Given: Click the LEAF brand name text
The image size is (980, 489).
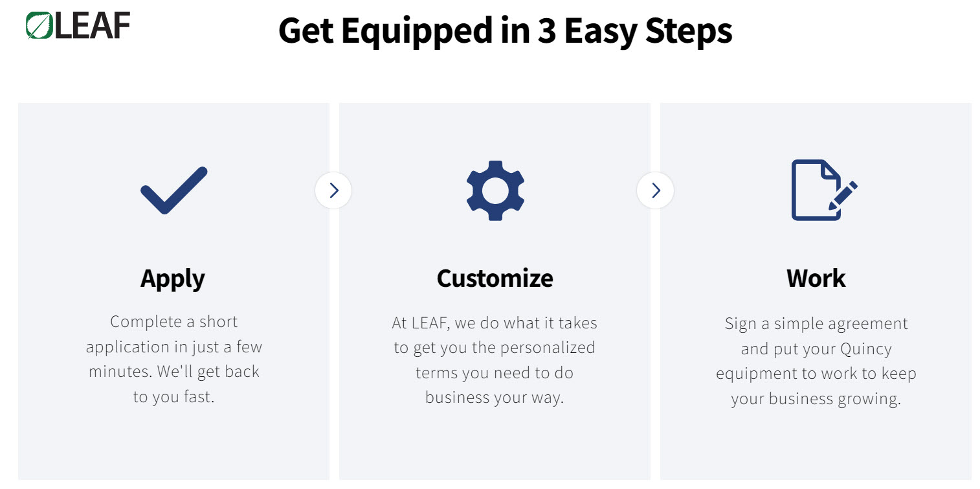Looking at the screenshot, I should [x=92, y=26].
